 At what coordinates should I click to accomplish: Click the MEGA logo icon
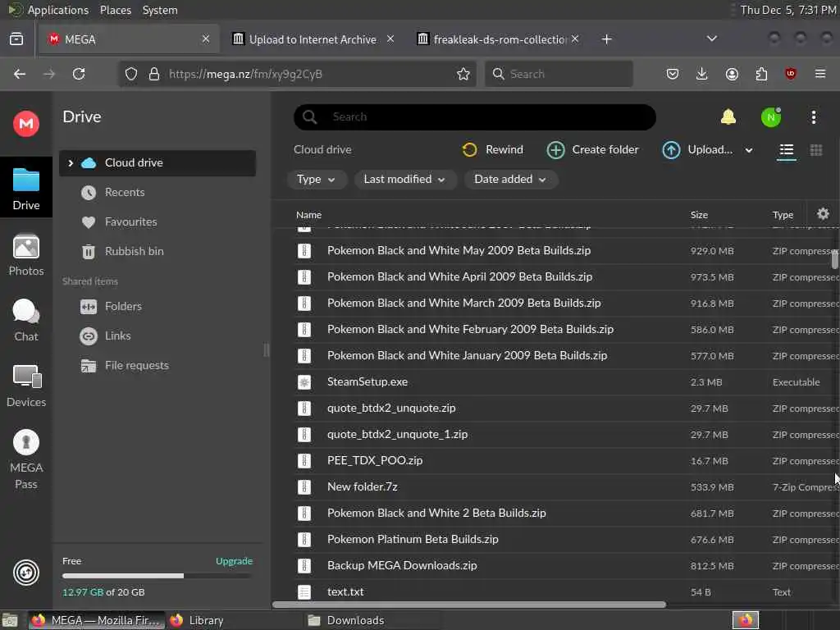[25, 124]
